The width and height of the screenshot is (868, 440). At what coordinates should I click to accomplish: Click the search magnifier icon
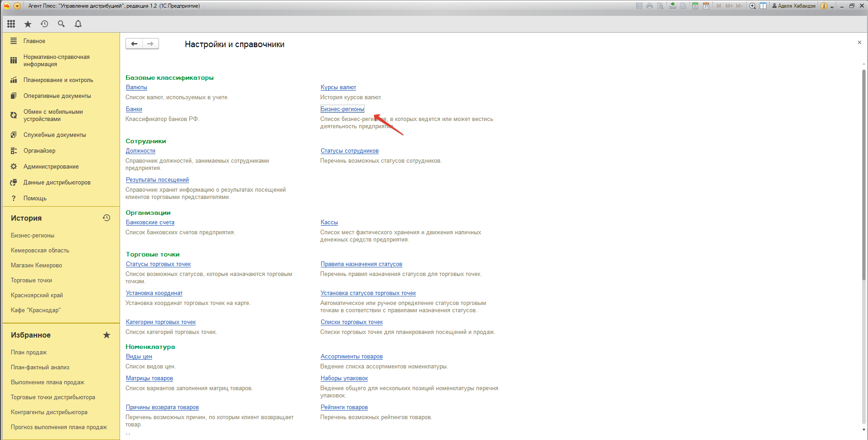[61, 24]
